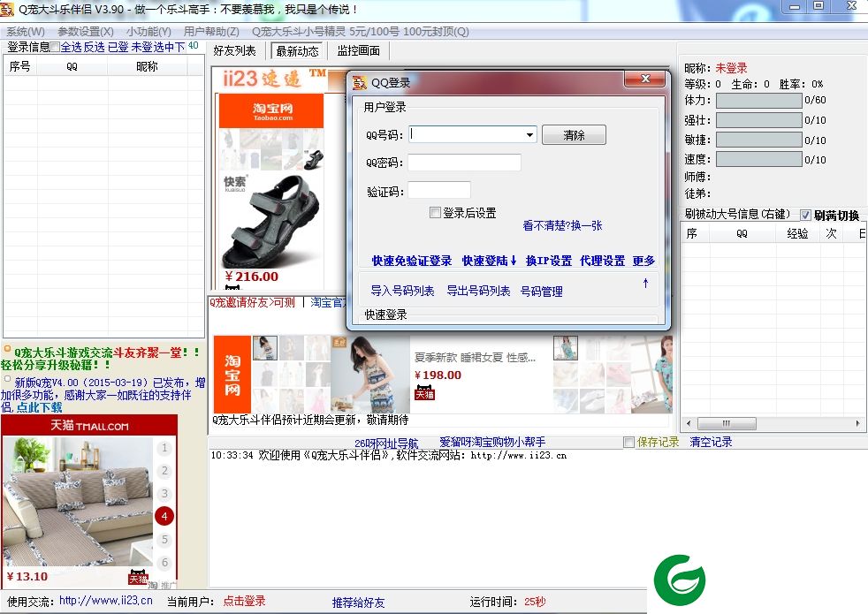The image size is (868, 614).
Task: Click the vertical 淘宝网 banner logo
Action: click(x=232, y=375)
